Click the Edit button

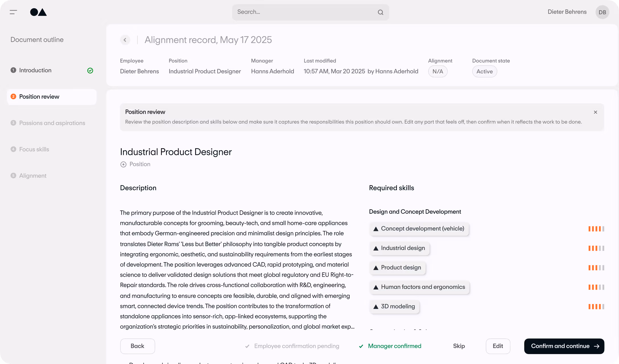point(498,346)
